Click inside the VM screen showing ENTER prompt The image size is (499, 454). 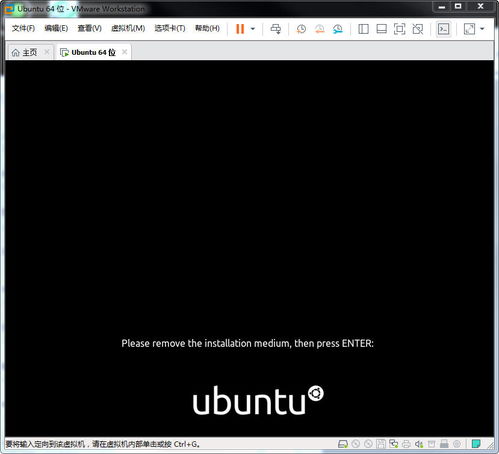(x=249, y=248)
